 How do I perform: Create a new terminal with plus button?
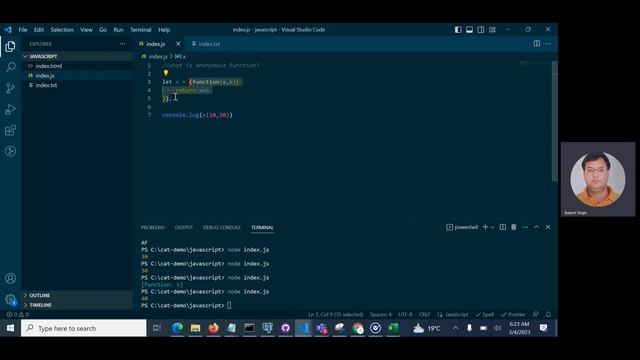tap(485, 227)
